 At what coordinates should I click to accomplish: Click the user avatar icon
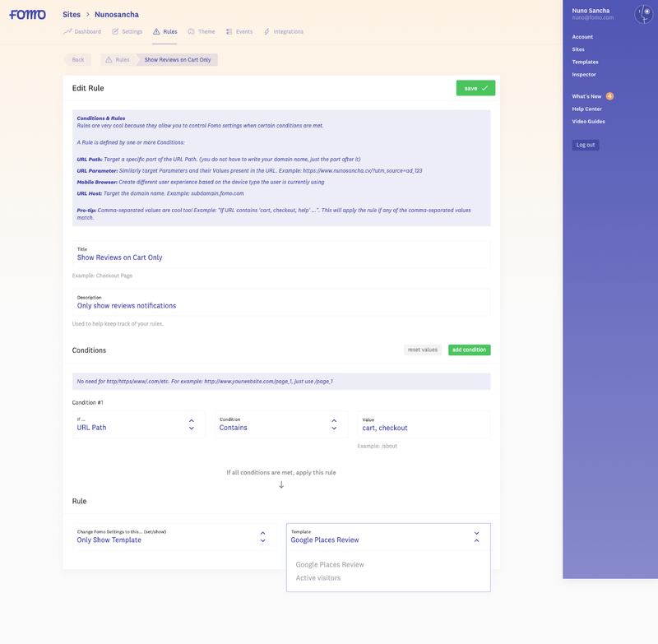tap(643, 14)
